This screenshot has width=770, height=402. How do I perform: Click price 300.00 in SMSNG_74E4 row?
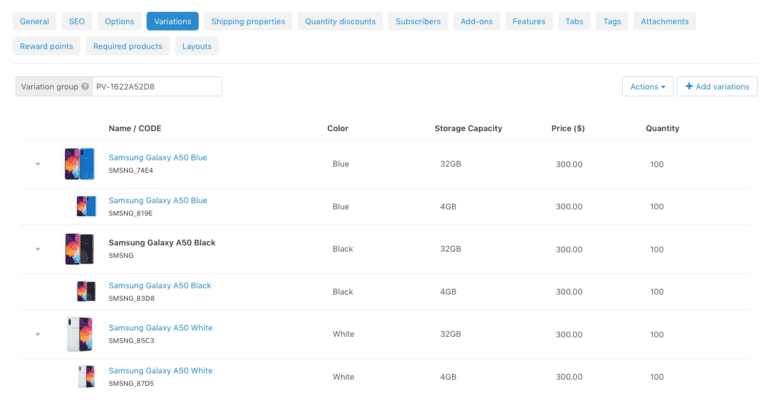pyautogui.click(x=569, y=164)
